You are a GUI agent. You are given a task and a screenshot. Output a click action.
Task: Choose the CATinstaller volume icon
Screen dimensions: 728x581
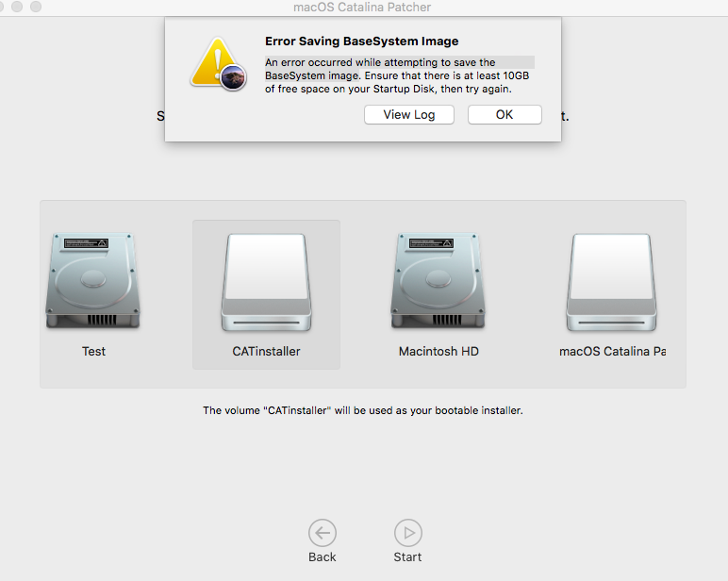[266, 283]
